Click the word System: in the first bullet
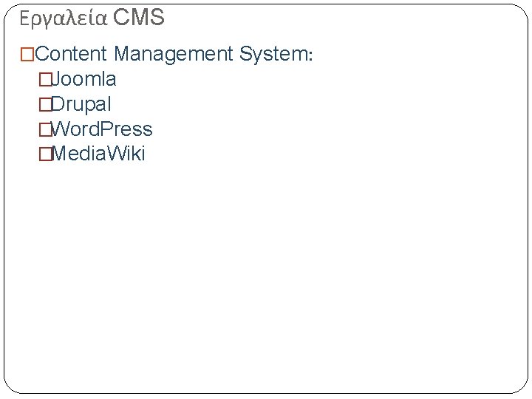The height and width of the screenshot is (399, 532). click(x=276, y=54)
